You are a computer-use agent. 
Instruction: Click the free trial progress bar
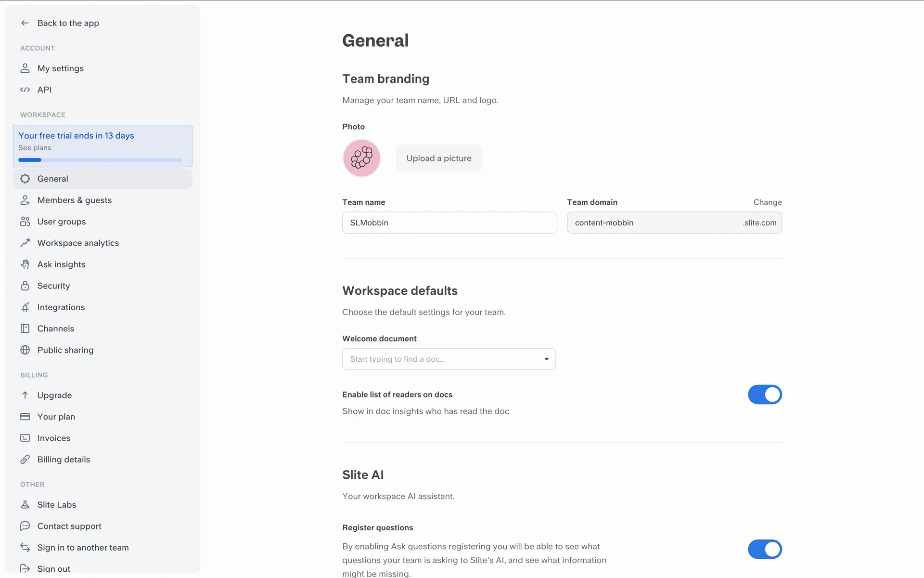click(x=100, y=160)
